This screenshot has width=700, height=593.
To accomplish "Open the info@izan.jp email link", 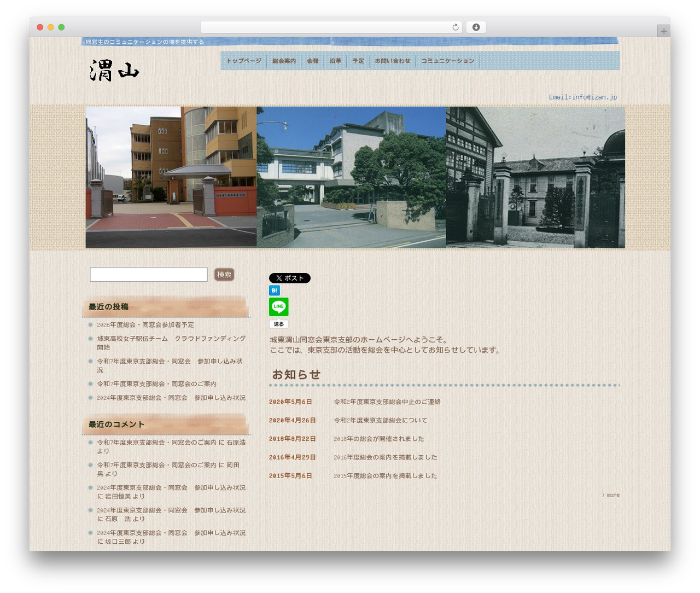I will pyautogui.click(x=583, y=97).
